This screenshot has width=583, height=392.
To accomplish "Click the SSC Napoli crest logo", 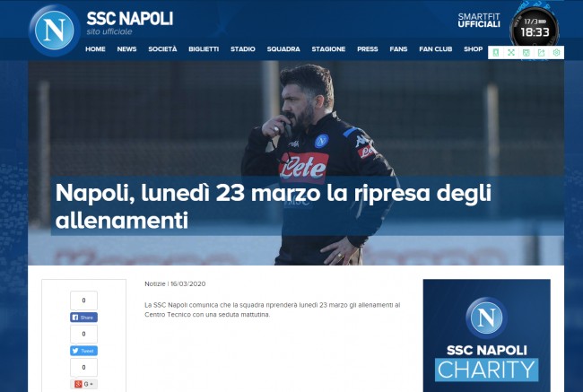I will [55, 30].
